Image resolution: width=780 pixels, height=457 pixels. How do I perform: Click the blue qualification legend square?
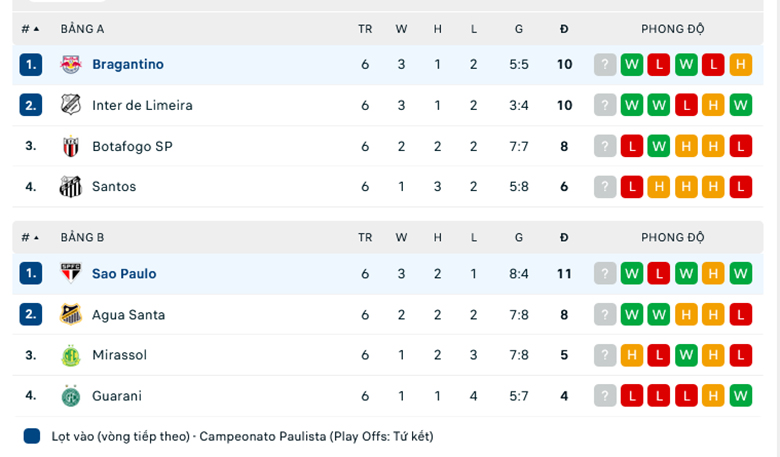[32, 436]
